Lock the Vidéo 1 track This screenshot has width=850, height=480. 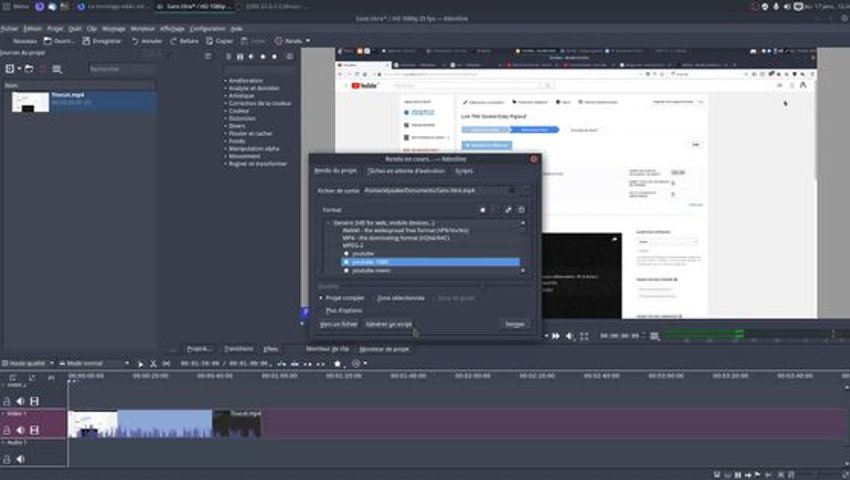(x=7, y=430)
